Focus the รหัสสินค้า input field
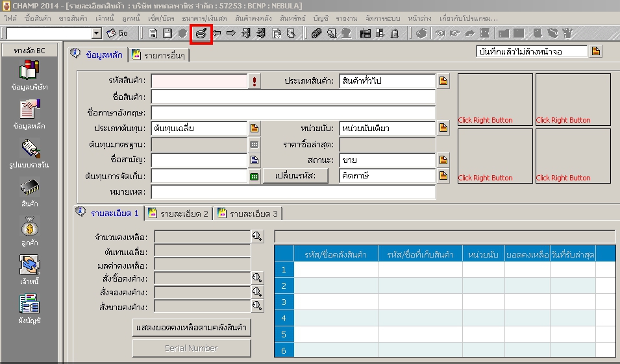Image resolution: width=620 pixels, height=364 pixels. click(x=199, y=81)
